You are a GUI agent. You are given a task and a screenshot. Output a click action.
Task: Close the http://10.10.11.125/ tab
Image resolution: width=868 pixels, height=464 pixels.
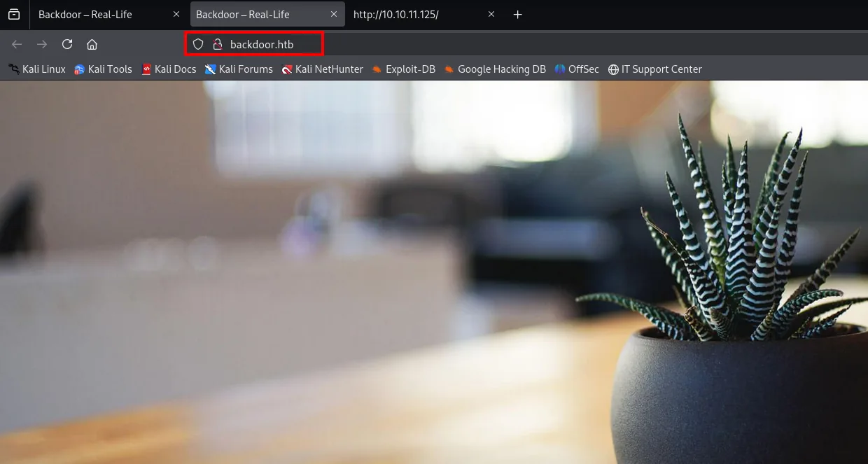pyautogui.click(x=491, y=14)
